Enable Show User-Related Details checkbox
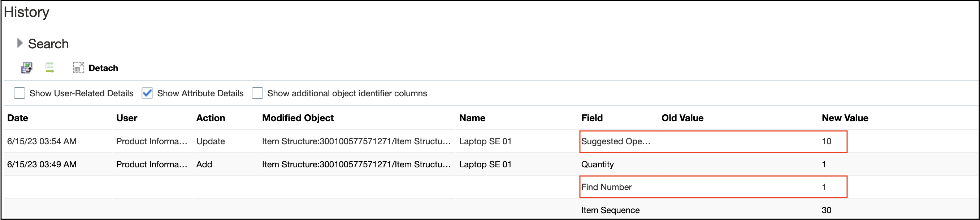Image resolution: width=980 pixels, height=220 pixels. (x=19, y=93)
